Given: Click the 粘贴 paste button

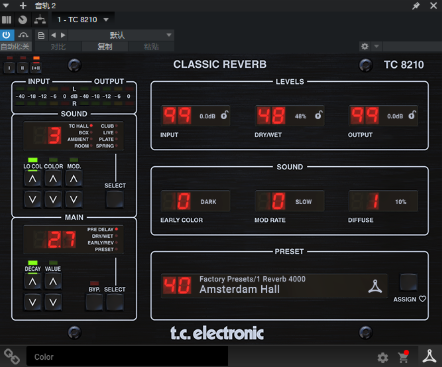Looking at the screenshot, I should point(151,47).
